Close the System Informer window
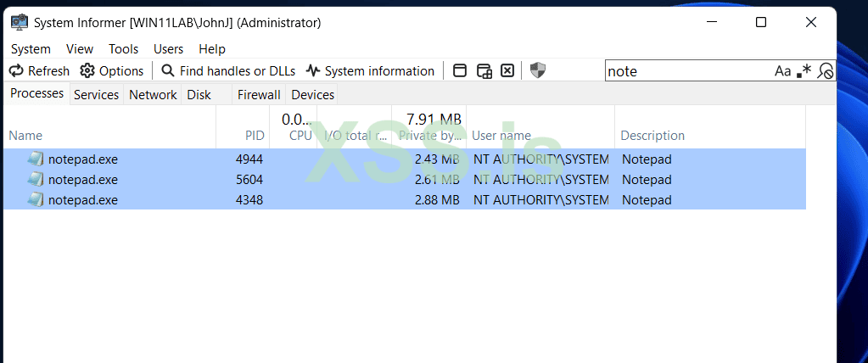Image resolution: width=868 pixels, height=363 pixels. coord(811,22)
